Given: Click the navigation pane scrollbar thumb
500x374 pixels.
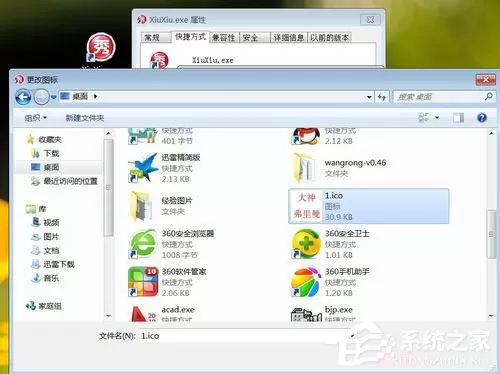Looking at the screenshot, I should pyautogui.click(x=108, y=188).
